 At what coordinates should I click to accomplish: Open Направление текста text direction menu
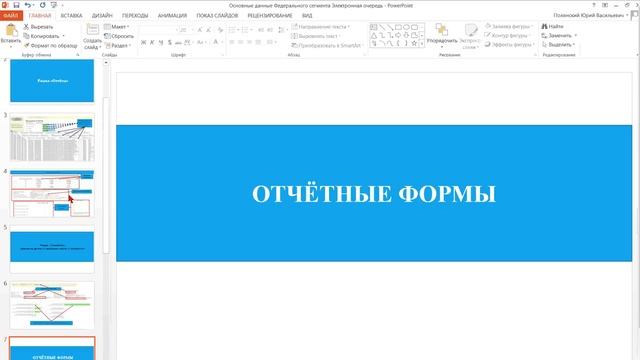coord(321,27)
